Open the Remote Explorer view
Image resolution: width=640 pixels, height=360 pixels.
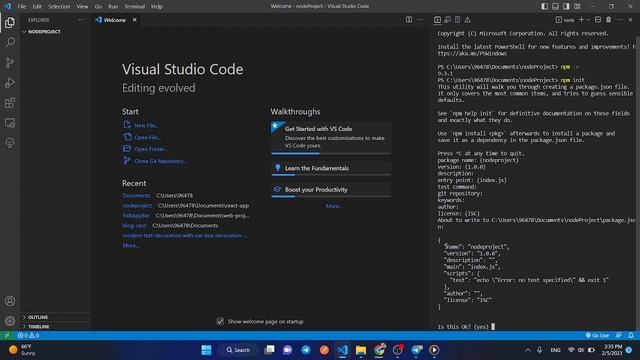(10, 122)
